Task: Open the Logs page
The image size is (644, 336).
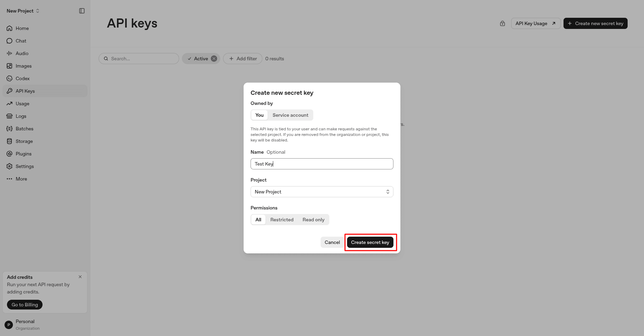Action: (45, 116)
